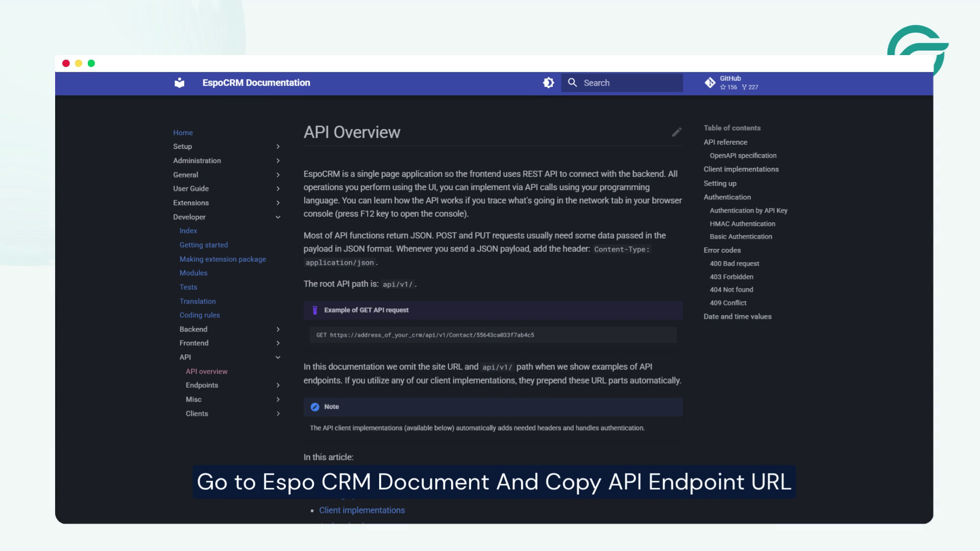
Task: Click the GET request code block
Action: click(493, 335)
